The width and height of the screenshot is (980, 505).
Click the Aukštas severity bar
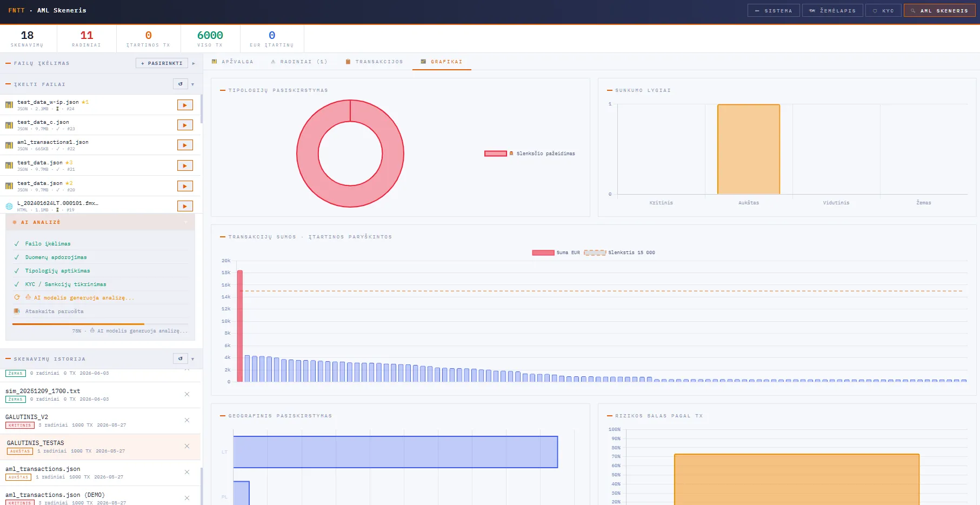(749, 149)
